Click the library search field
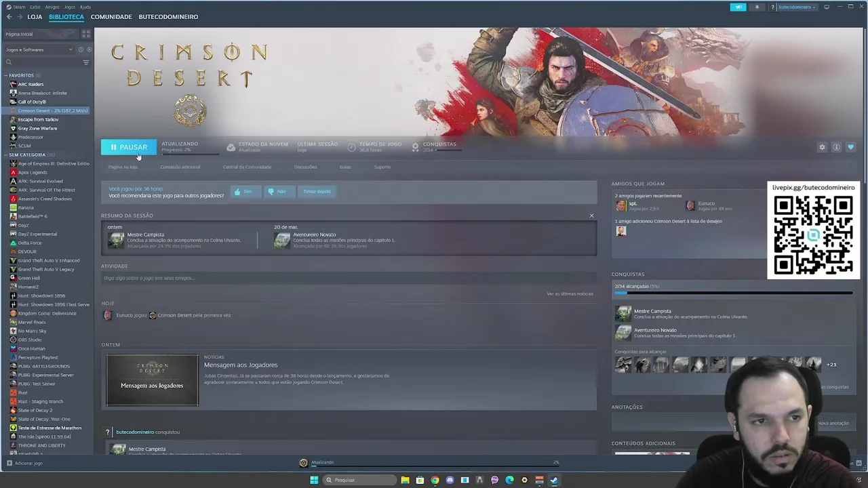Screen dimensions: 868x488 pyautogui.click(x=44, y=62)
